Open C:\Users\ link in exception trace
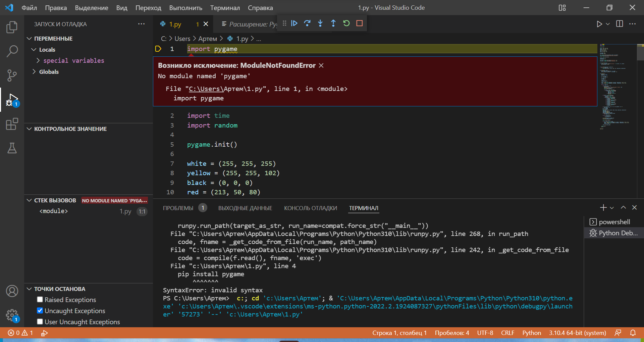Screen dimensions: 644x342 (206, 89)
